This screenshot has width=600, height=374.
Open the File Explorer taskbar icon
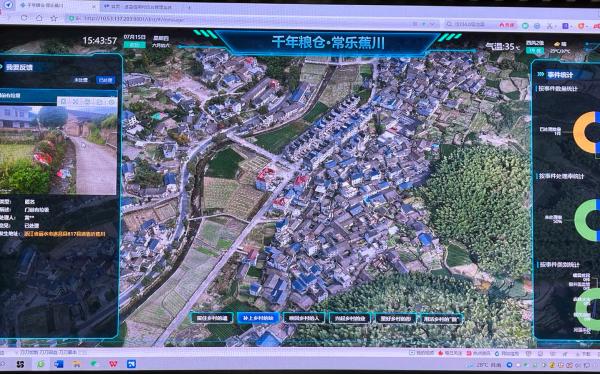(77, 364)
